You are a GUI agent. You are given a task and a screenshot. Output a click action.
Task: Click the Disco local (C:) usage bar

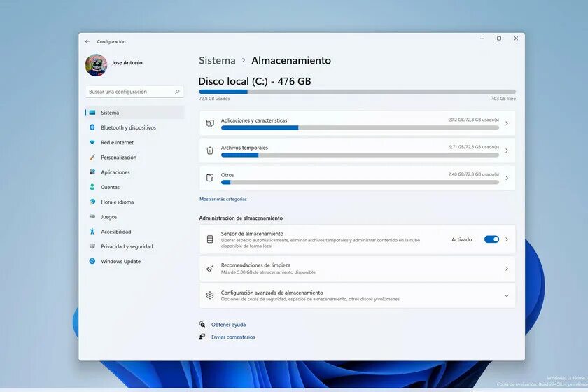[x=358, y=92]
